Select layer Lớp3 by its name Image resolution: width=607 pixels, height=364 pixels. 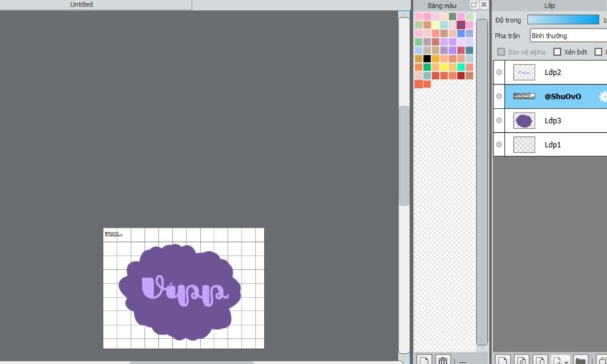[x=553, y=120]
